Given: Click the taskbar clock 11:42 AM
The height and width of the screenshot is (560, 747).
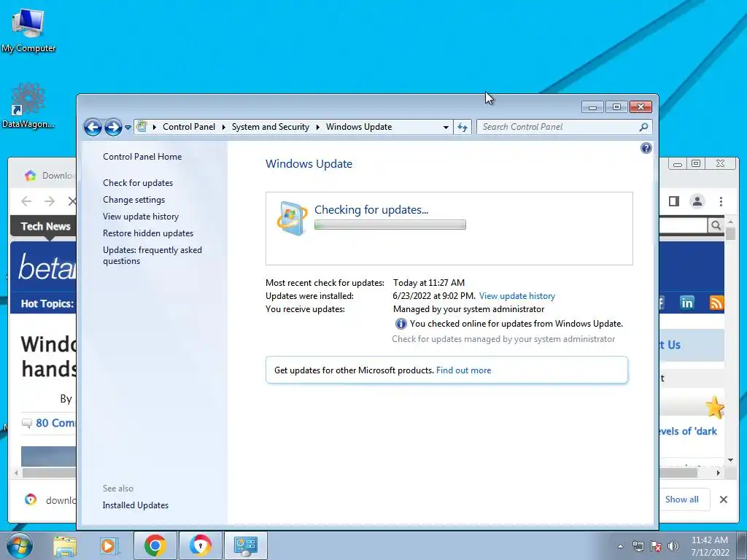Looking at the screenshot, I should [x=710, y=540].
